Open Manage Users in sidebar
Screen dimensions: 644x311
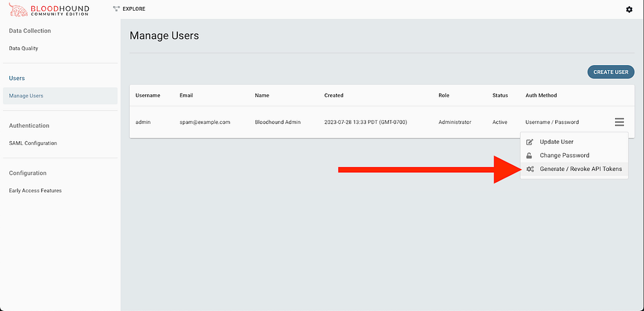pyautogui.click(x=26, y=95)
